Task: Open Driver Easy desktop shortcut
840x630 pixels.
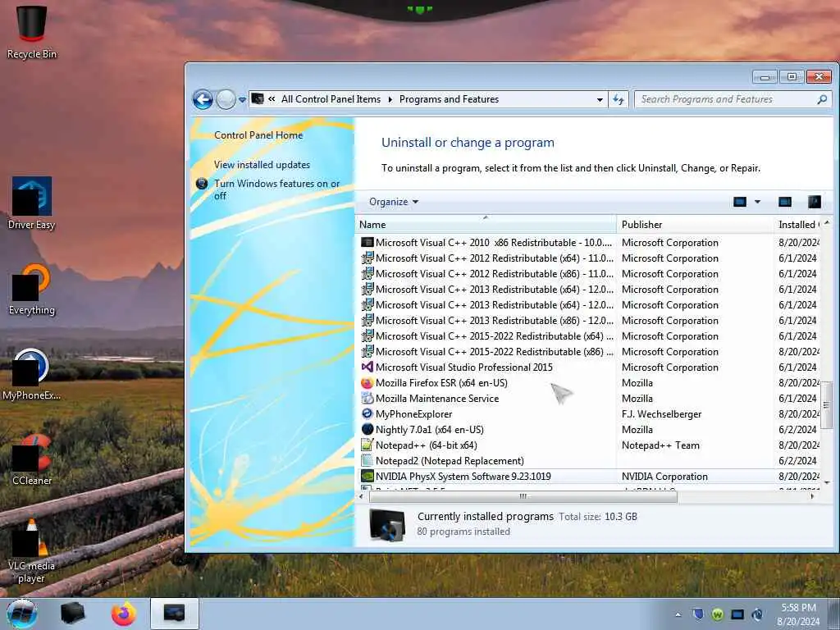Action: coord(32,203)
